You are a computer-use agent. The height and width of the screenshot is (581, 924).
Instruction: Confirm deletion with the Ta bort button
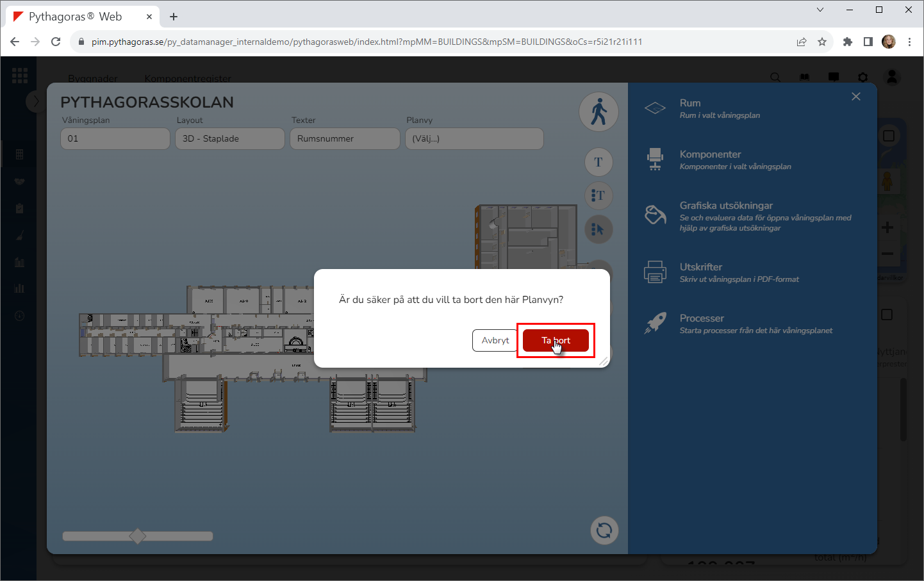coord(556,340)
